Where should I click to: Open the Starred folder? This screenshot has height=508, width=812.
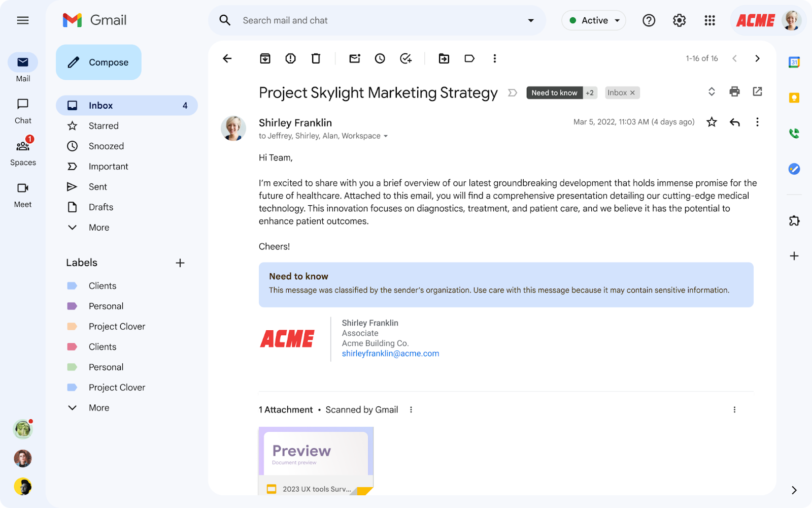coord(104,126)
